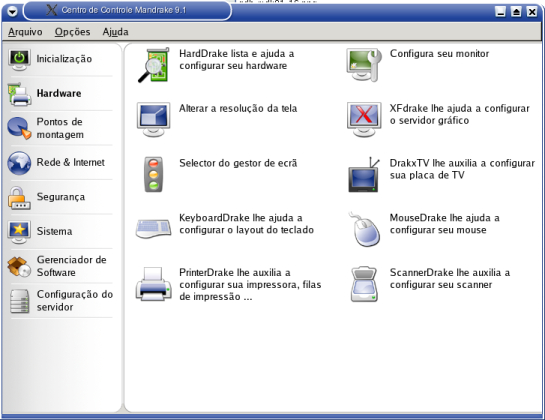Viewport: 545px width, 420px height.
Task: Click the Segurança label
Action: pos(61,197)
